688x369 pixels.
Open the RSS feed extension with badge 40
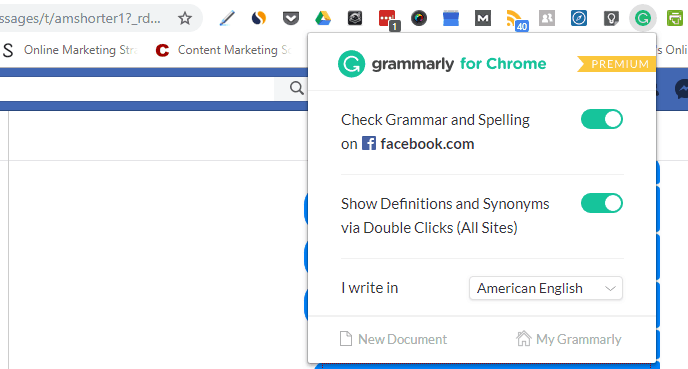(516, 20)
